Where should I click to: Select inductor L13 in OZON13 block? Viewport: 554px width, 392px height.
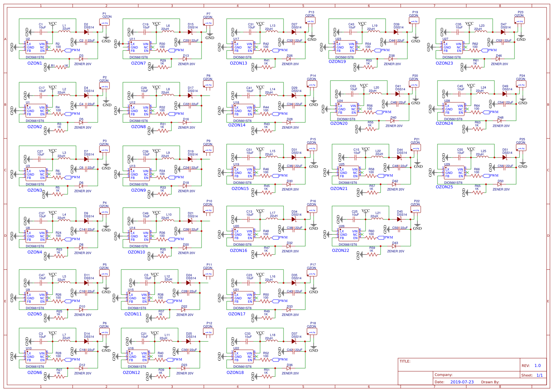point(272,31)
